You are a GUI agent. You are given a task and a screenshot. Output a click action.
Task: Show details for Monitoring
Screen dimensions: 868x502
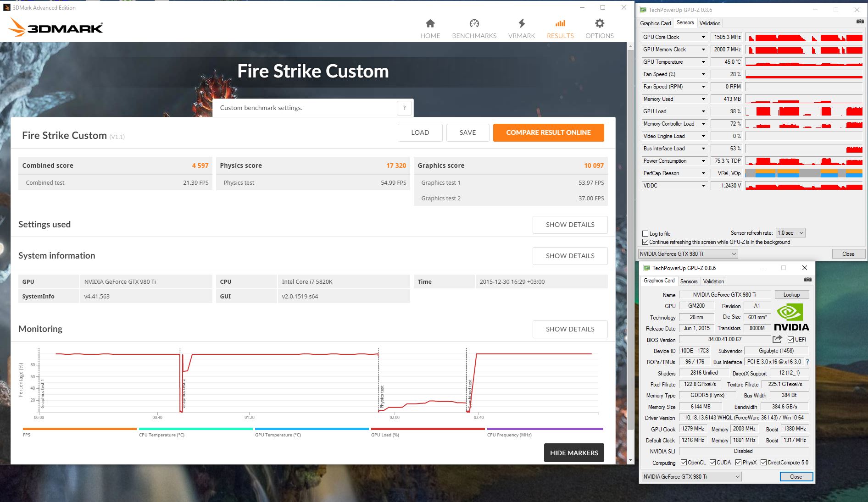(570, 329)
